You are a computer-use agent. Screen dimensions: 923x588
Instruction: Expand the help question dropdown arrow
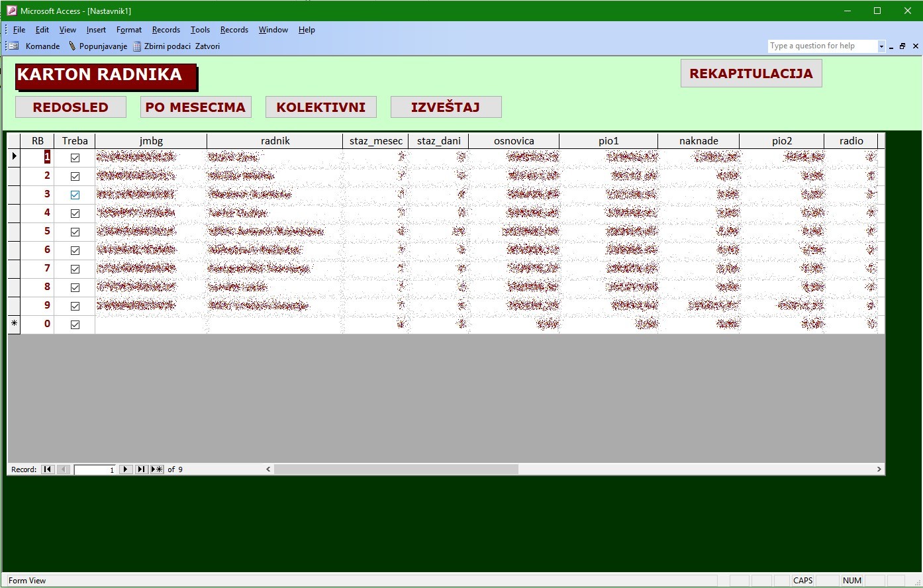[x=881, y=46]
